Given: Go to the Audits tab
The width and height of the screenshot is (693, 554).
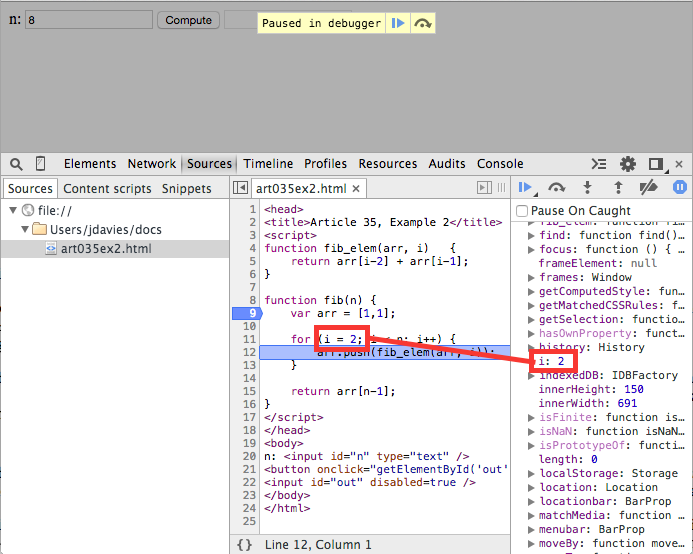Looking at the screenshot, I should 447,164.
